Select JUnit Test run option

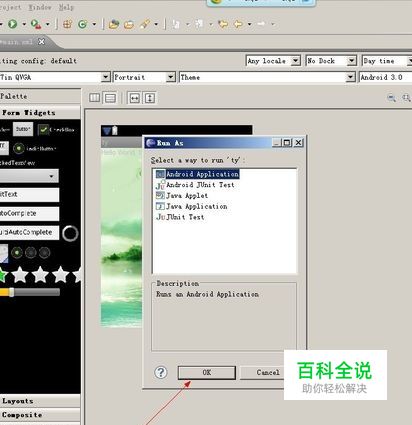pyautogui.click(x=180, y=217)
